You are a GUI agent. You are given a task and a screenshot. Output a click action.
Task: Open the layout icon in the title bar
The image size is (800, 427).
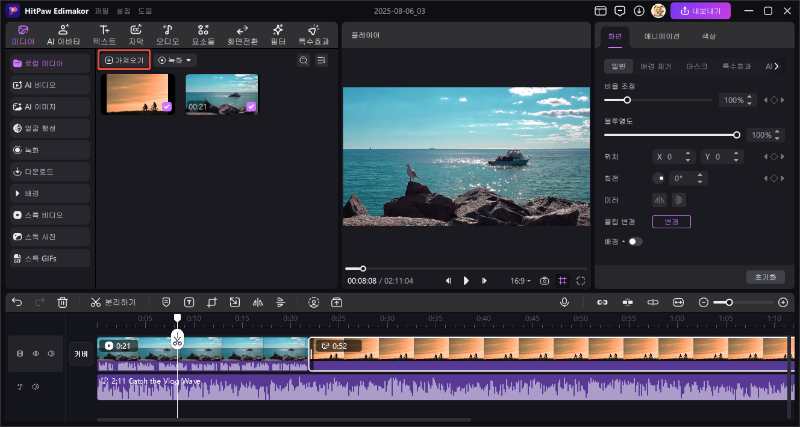[x=601, y=11]
